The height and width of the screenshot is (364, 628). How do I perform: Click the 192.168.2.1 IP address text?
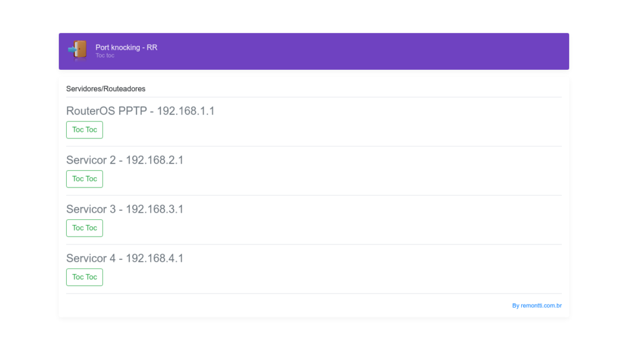click(x=155, y=160)
